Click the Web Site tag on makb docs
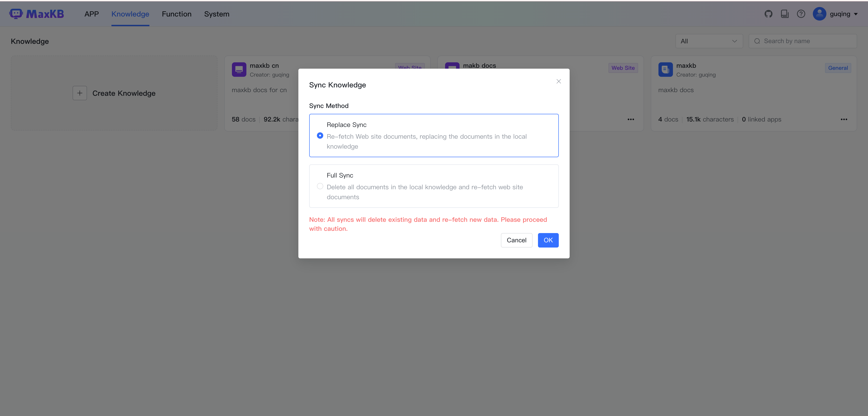The image size is (868, 416). click(x=623, y=68)
